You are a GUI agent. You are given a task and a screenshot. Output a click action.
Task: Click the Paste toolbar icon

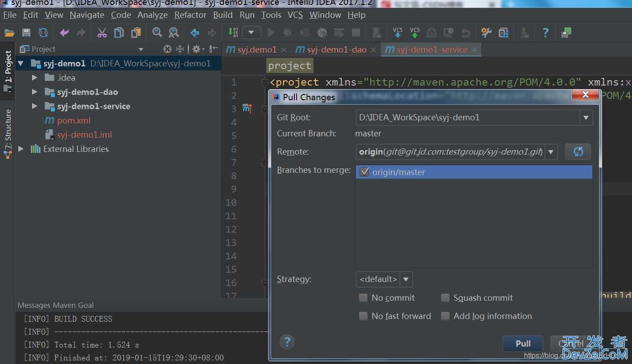pyautogui.click(x=136, y=33)
